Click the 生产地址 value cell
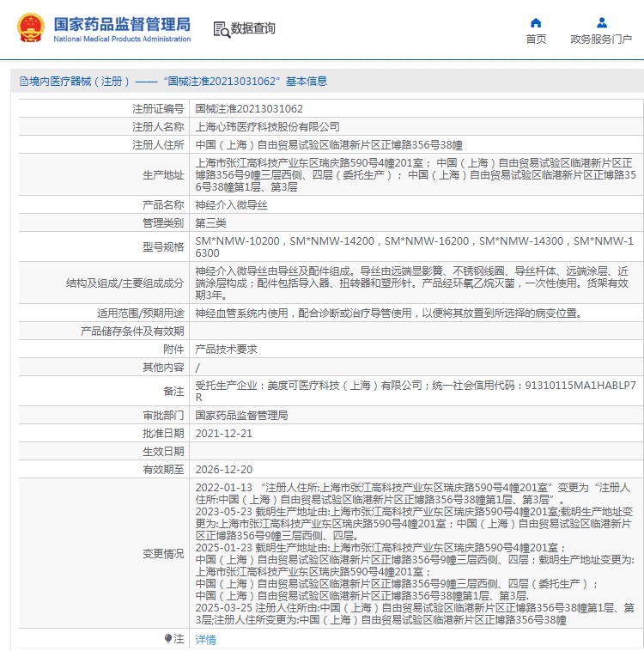This screenshot has height=651, width=644. (x=416, y=175)
